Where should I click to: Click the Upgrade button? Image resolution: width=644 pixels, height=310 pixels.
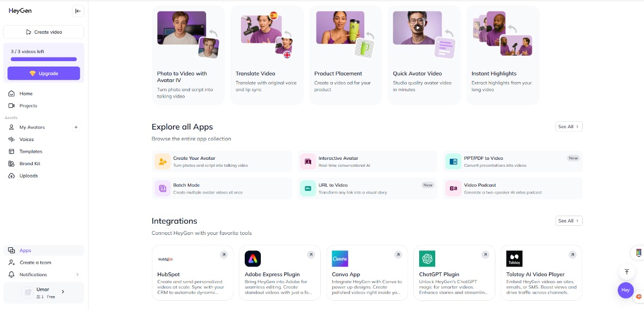(x=43, y=73)
